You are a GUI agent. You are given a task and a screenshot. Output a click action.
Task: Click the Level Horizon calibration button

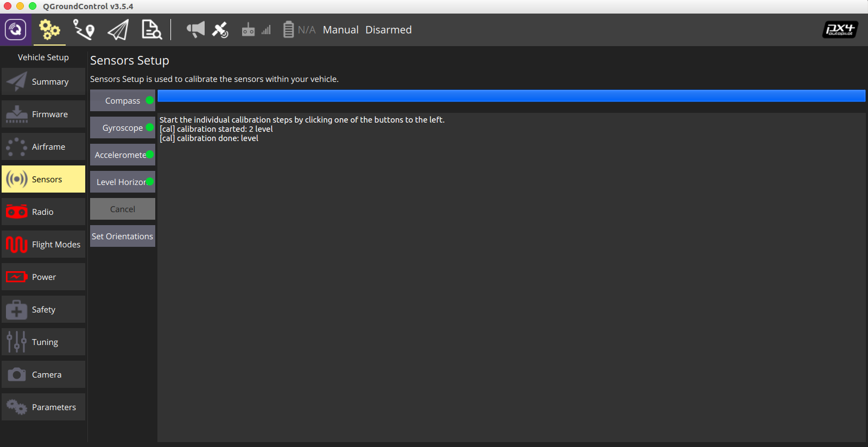(x=123, y=182)
